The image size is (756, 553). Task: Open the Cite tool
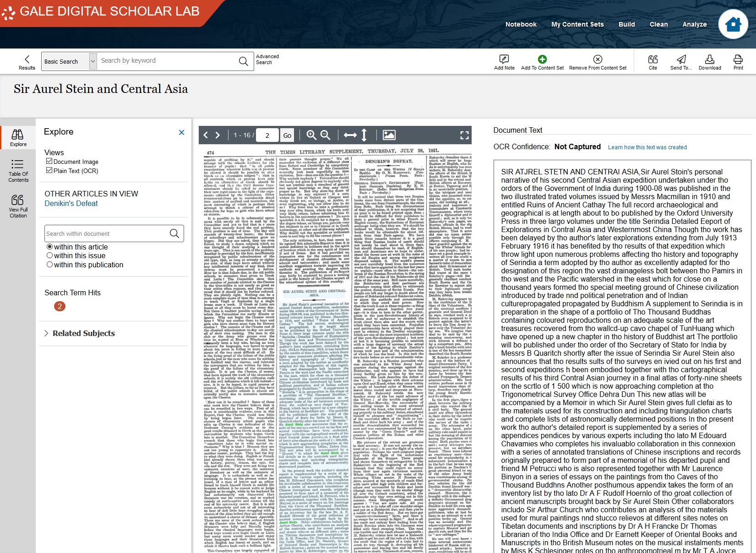(x=653, y=61)
